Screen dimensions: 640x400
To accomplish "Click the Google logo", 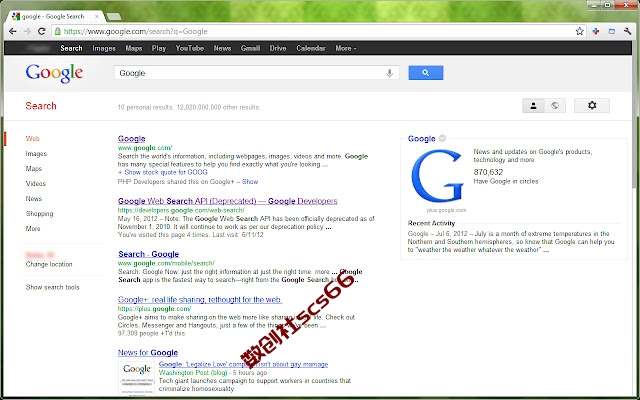I will [x=54, y=73].
